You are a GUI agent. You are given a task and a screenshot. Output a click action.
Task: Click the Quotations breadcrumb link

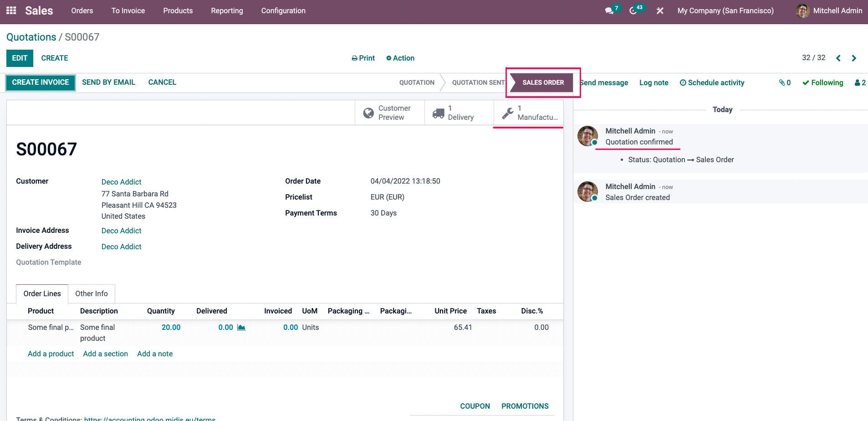pos(31,37)
